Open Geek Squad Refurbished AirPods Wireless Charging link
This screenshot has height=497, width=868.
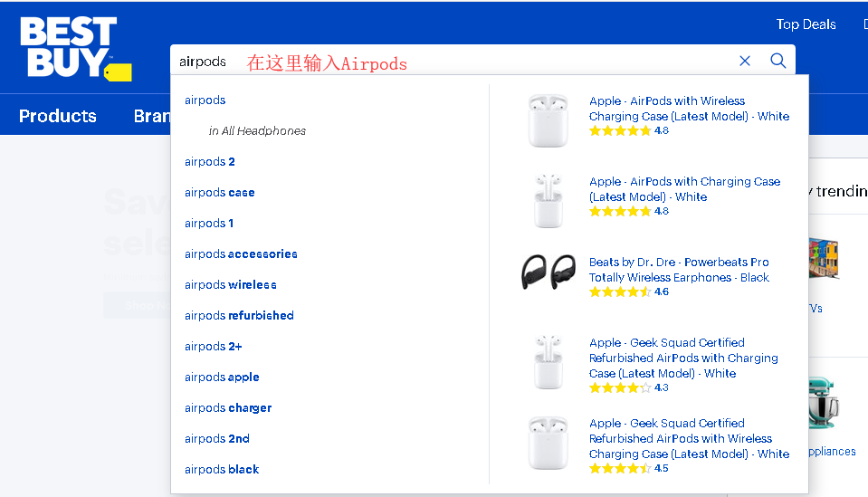(x=689, y=438)
